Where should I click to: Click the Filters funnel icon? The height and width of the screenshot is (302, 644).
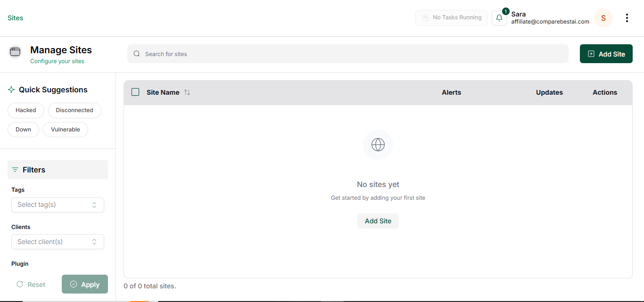click(x=15, y=170)
